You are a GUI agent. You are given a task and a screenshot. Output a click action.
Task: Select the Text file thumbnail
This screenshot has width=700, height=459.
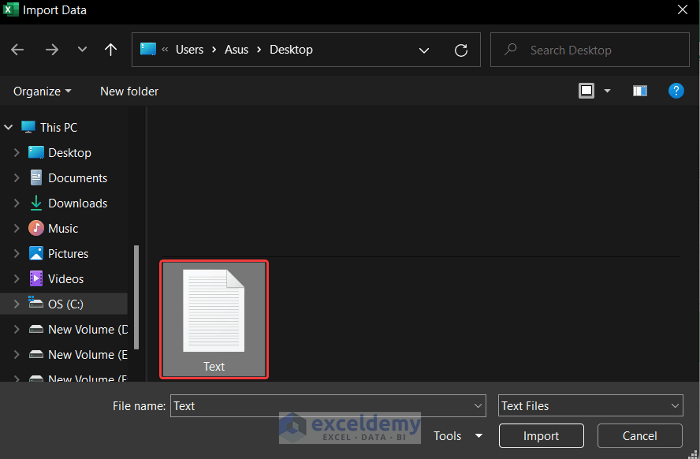point(214,320)
